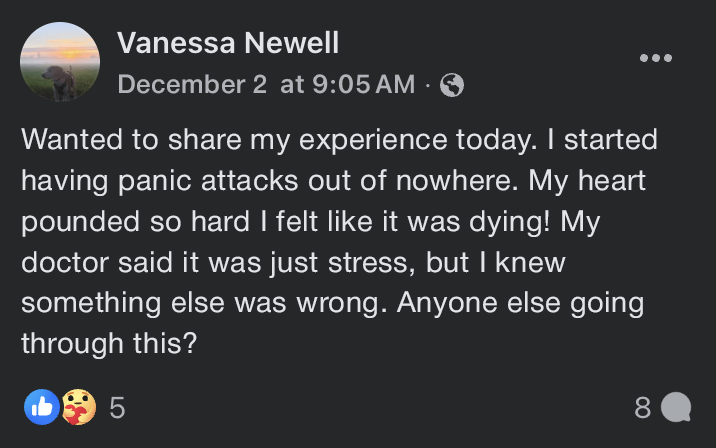Open comments via the speech bubble icon

[x=676, y=407]
